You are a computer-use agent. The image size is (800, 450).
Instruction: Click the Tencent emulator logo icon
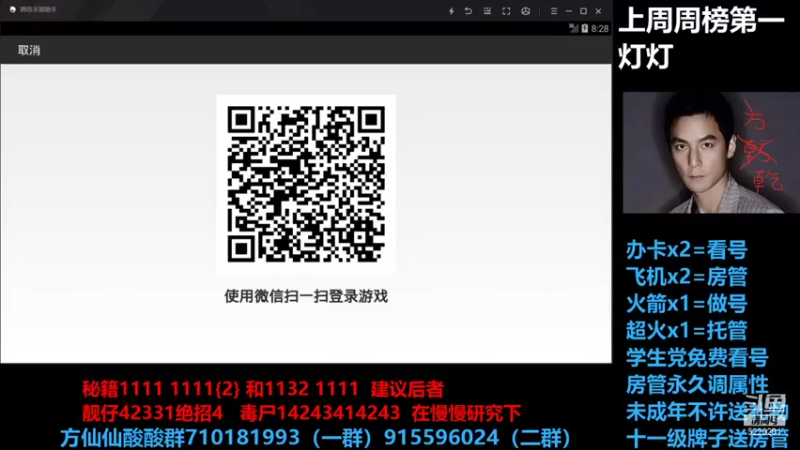13,10
